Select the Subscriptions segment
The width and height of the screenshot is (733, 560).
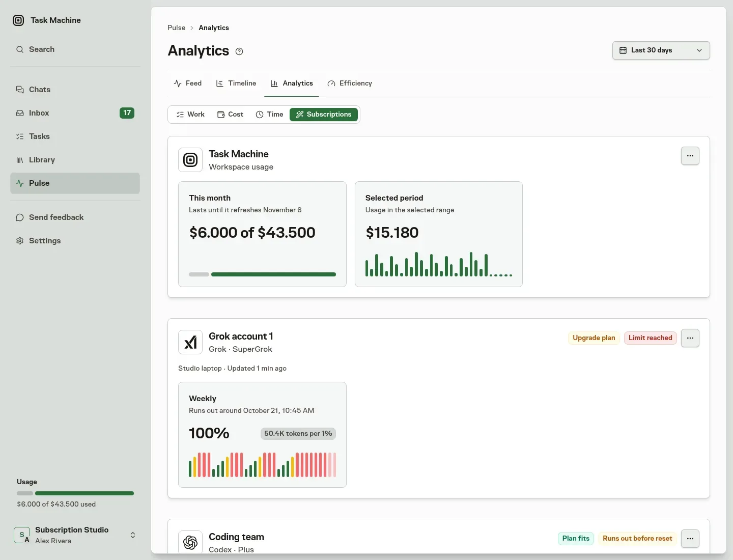324,115
